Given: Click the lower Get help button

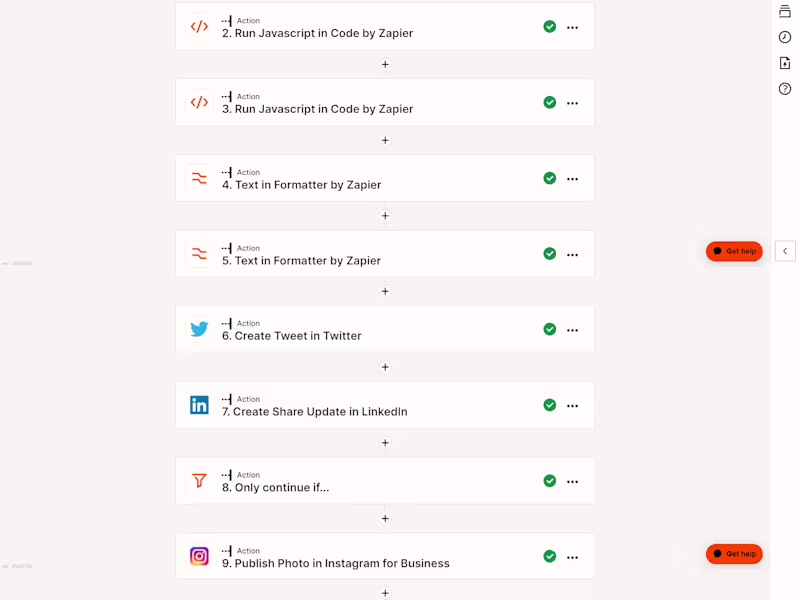Looking at the screenshot, I should tap(734, 553).
